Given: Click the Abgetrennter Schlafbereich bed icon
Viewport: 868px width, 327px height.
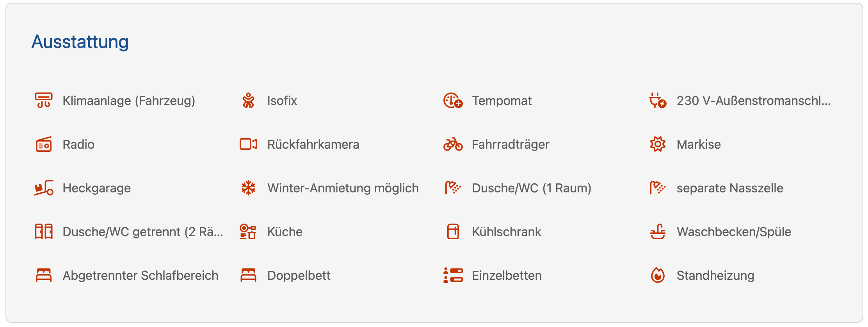Looking at the screenshot, I should [x=43, y=275].
